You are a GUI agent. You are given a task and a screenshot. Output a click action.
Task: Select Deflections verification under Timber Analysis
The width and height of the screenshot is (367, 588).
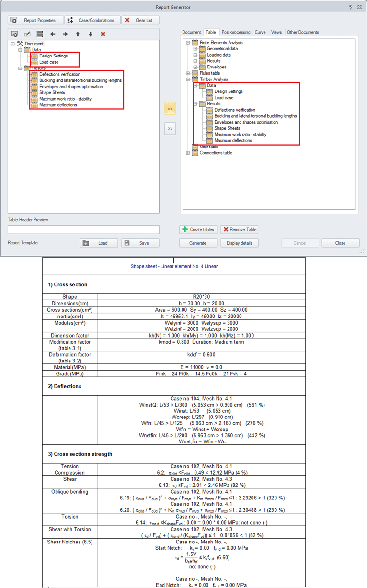[235, 110]
